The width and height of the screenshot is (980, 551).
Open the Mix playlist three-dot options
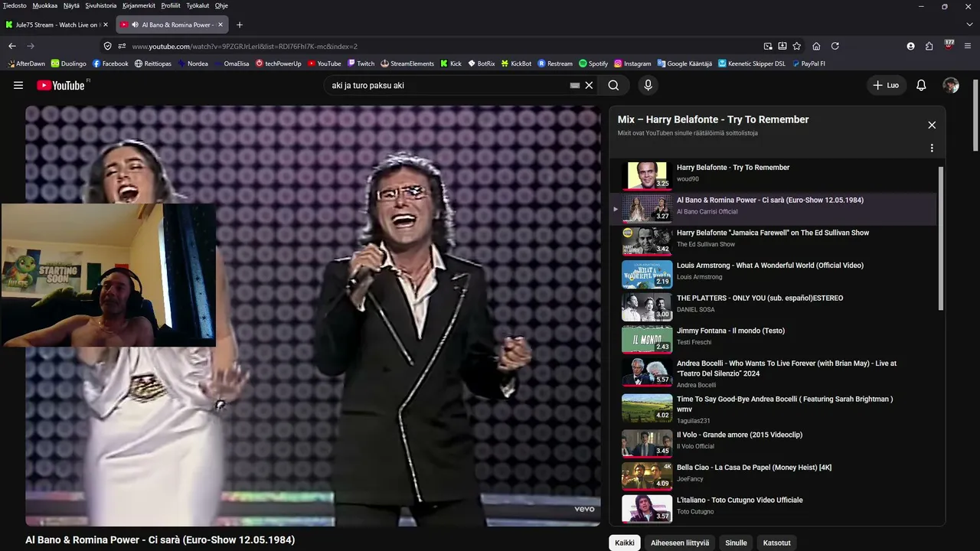pyautogui.click(x=932, y=148)
